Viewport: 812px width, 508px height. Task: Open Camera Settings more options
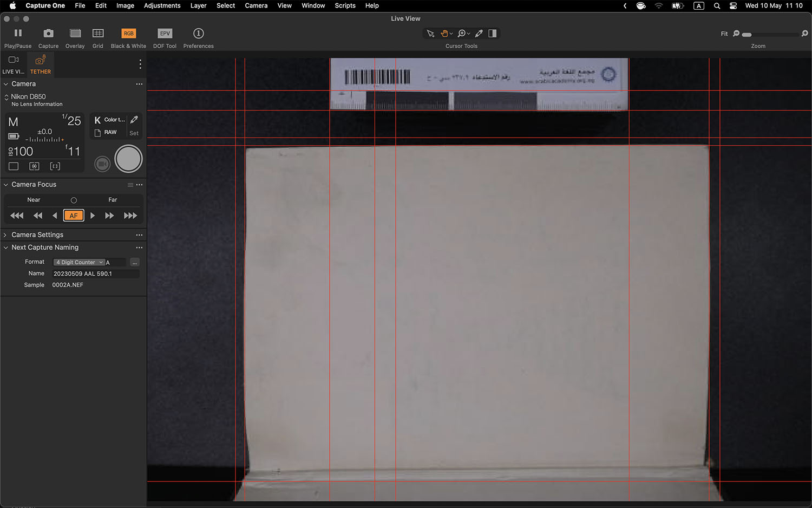pyautogui.click(x=139, y=235)
